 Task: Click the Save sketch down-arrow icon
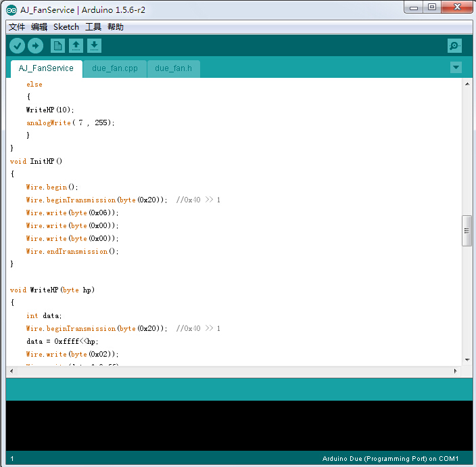(x=94, y=45)
